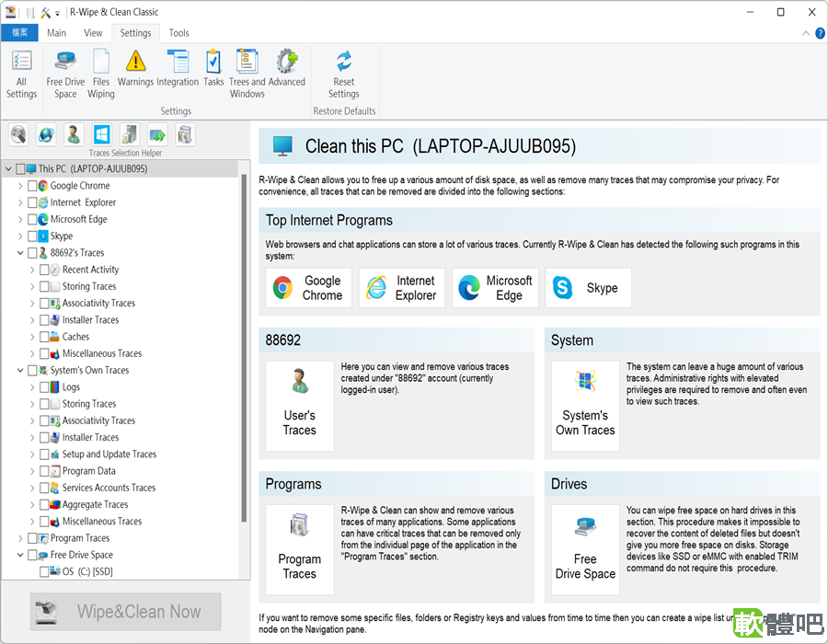Image resolution: width=828 pixels, height=644 pixels.
Task: Select Associativity Traces under System's Own Traces
Action: coord(98,421)
